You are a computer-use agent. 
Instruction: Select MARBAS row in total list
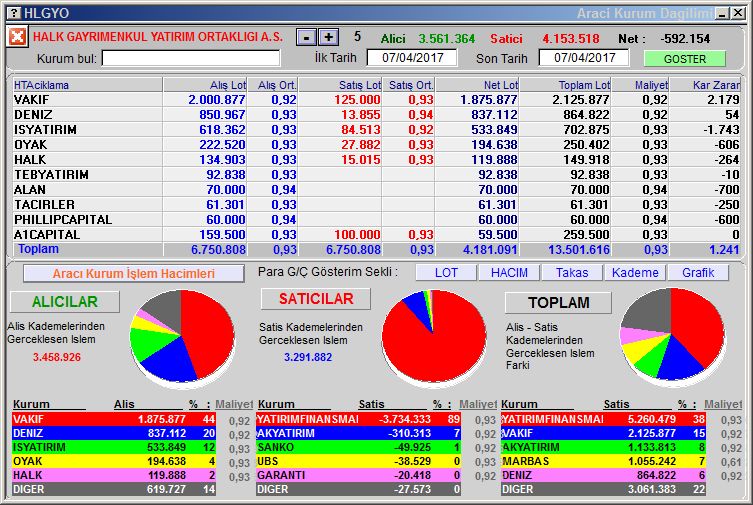603,461
